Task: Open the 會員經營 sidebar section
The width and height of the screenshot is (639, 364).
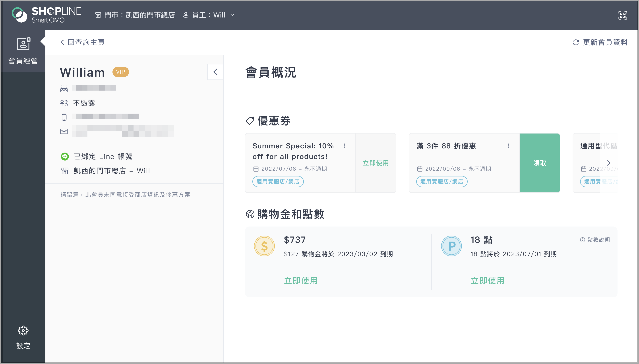Action: point(23,51)
